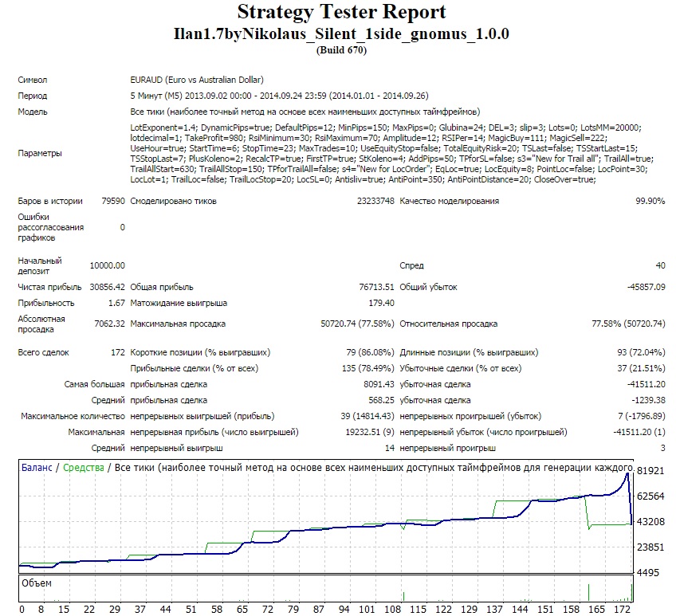Viewport: 676px width, 616px height.
Task: Click the 'Всего сделок' label
Action: pyautogui.click(x=43, y=352)
